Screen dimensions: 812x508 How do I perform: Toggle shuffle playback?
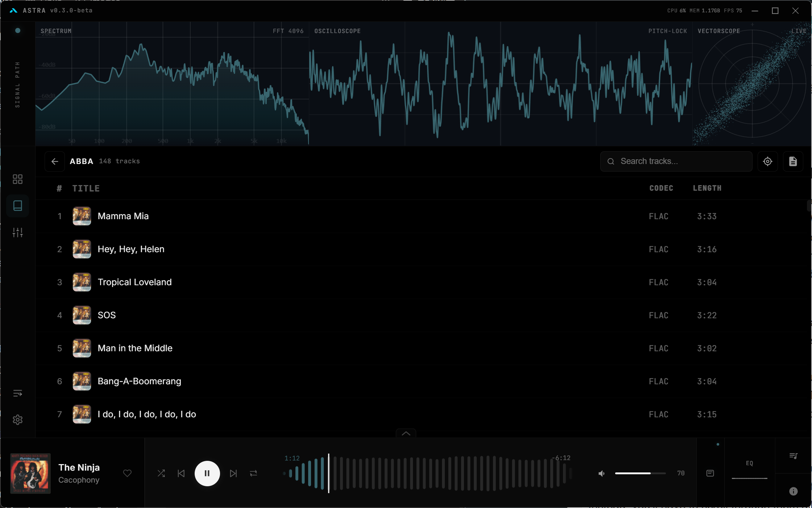[x=161, y=474]
